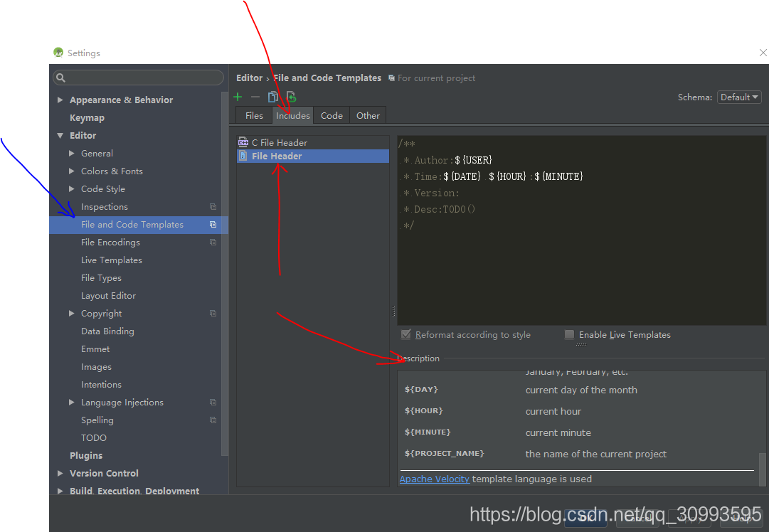
Task: Click the search magnifier icon in settings
Action: (60, 78)
